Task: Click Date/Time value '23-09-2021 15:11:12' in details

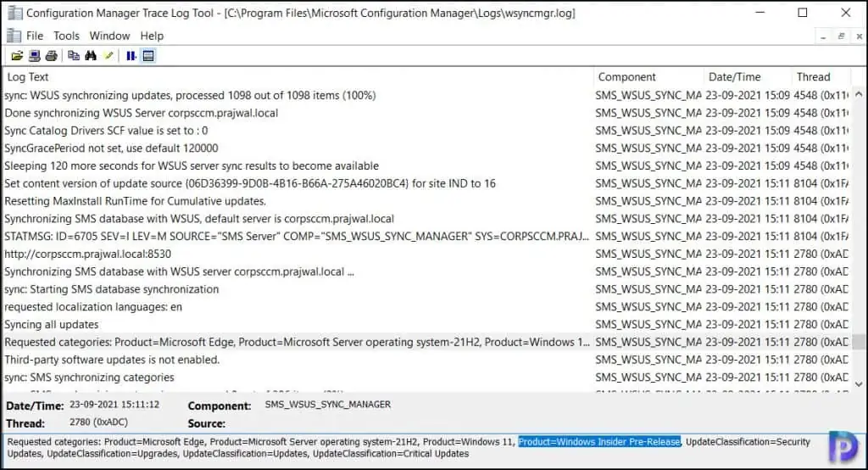Action: (x=114, y=405)
